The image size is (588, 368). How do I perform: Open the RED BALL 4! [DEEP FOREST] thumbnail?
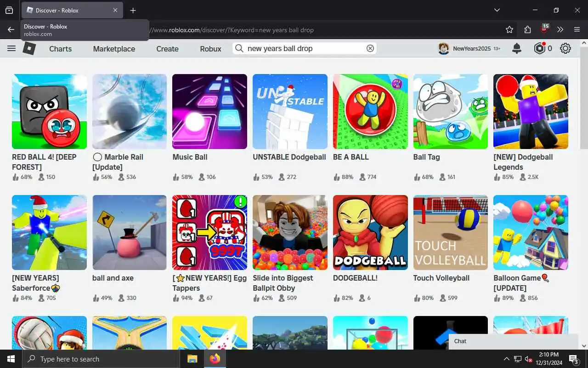click(49, 111)
